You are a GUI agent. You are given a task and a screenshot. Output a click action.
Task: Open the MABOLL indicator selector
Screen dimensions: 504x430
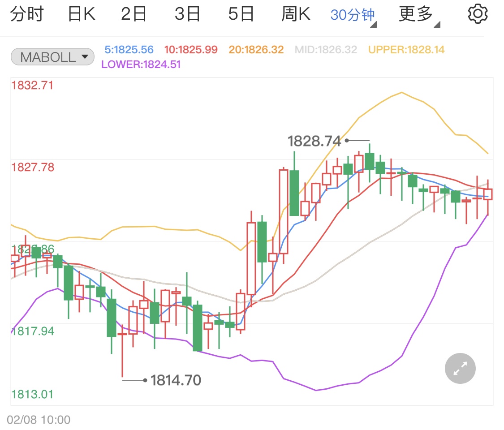tap(53, 57)
